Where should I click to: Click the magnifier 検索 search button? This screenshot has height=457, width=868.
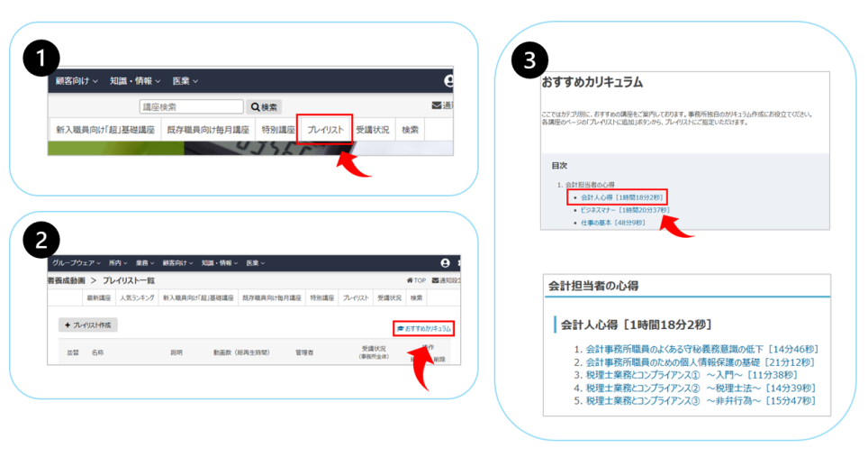click(264, 106)
